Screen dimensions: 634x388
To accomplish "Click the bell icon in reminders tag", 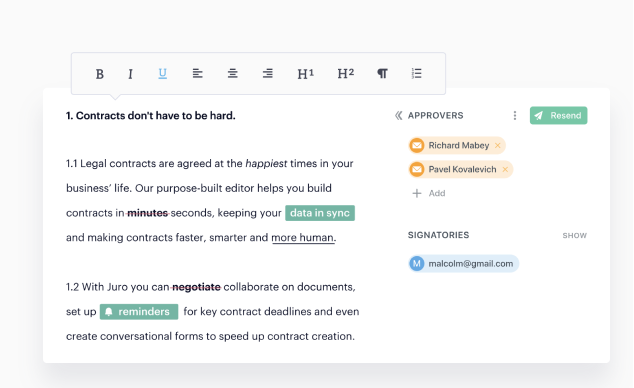I will (109, 312).
